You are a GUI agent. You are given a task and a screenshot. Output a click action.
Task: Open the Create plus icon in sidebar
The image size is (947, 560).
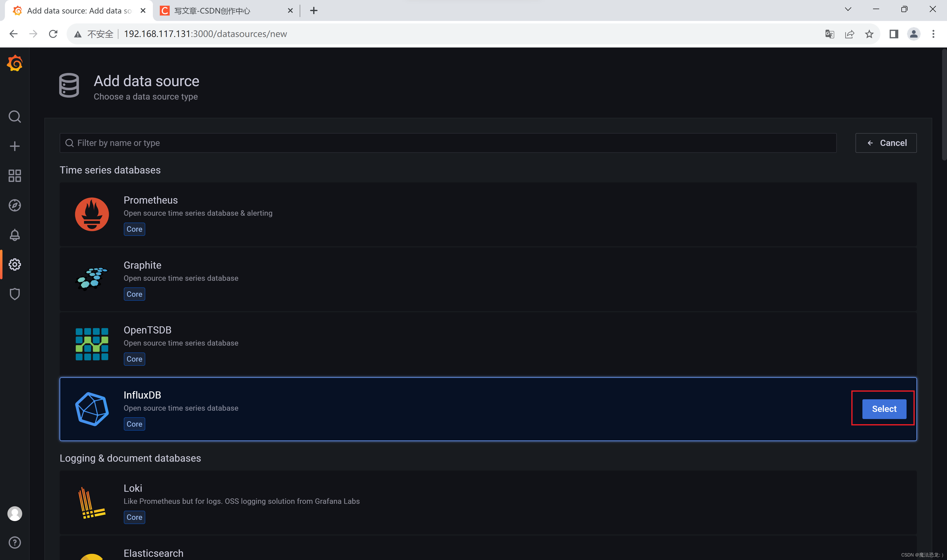click(15, 146)
